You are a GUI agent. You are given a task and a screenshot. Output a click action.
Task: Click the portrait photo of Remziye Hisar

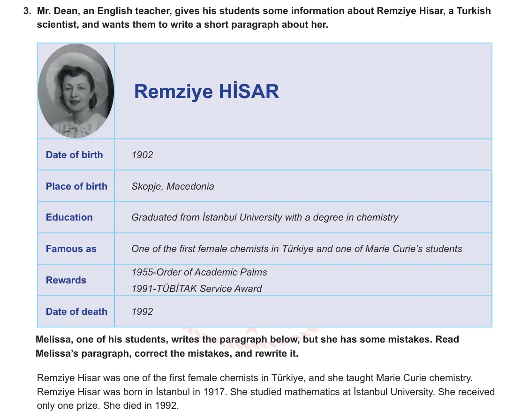76,91
